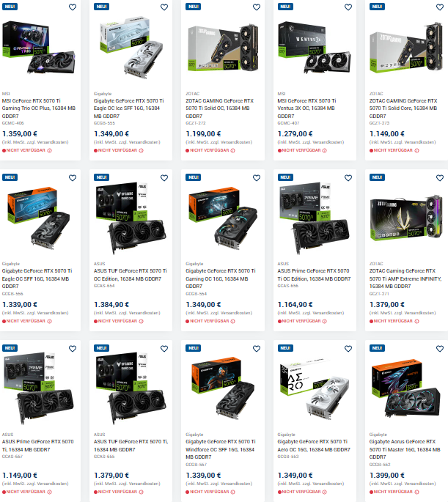Favorite the ASUS TUF OC Edition card
The width and height of the screenshot is (448, 502).
point(164,177)
